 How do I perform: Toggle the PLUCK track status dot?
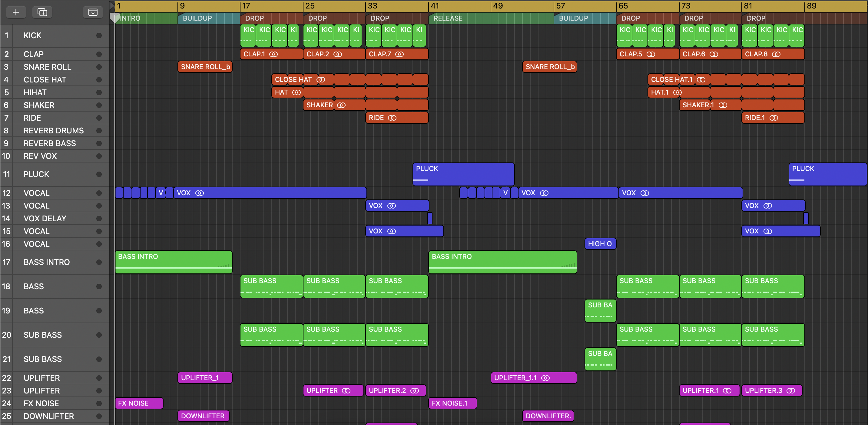coord(99,174)
